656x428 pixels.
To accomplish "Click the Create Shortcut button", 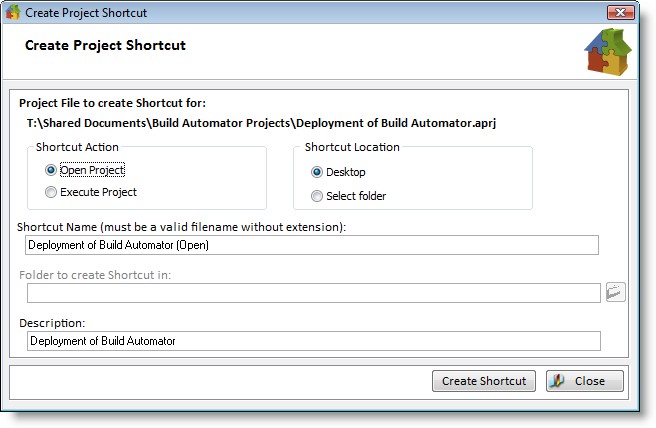I will click(484, 381).
